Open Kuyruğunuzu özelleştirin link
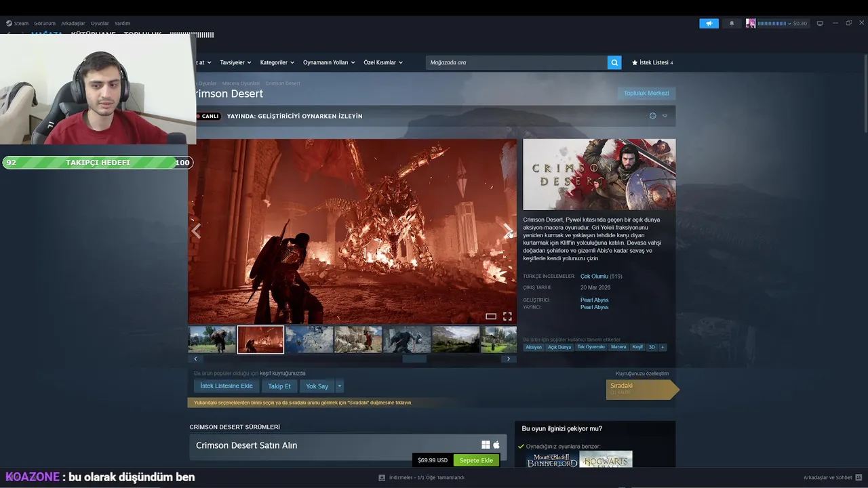This screenshot has width=868, height=488. point(642,373)
